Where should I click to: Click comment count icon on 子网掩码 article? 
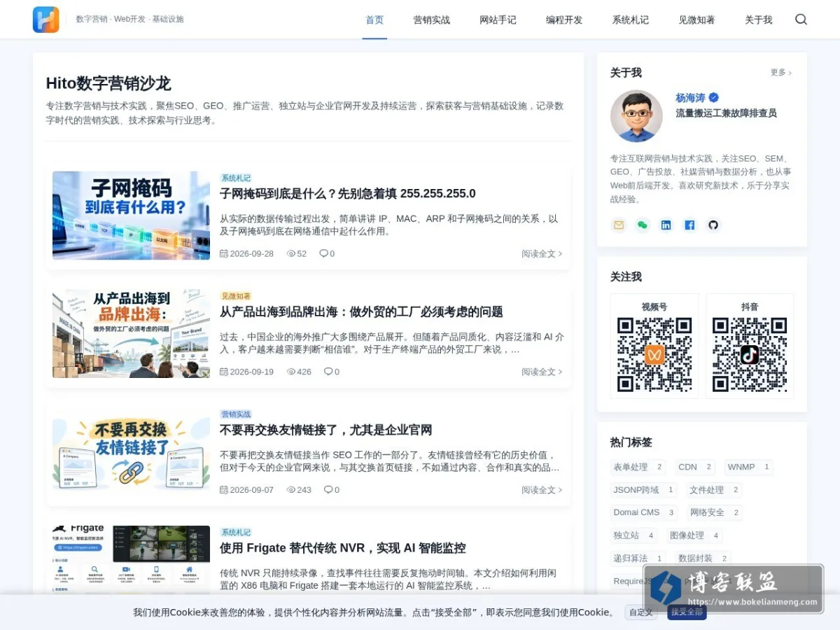point(323,253)
